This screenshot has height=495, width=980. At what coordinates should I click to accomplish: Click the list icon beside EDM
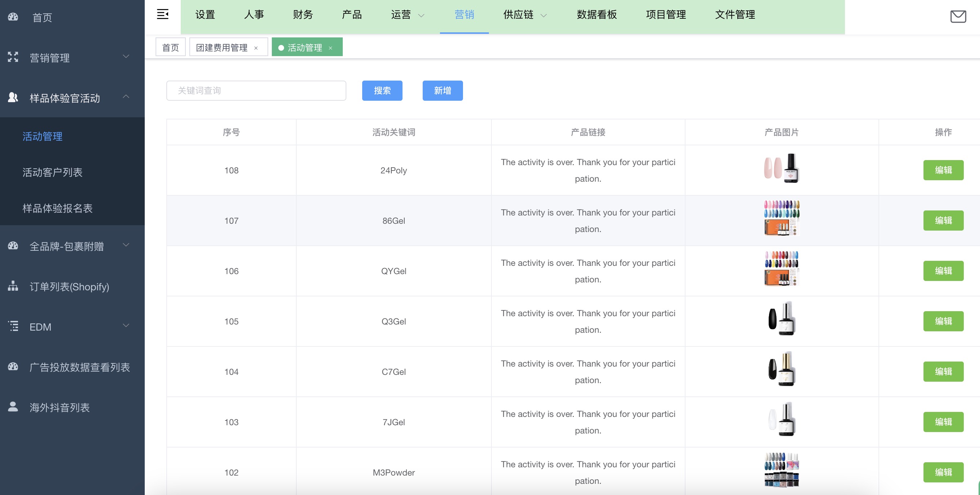pos(13,326)
